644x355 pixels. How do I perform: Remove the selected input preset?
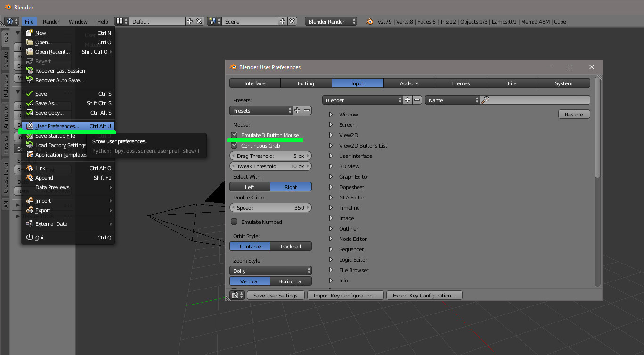coord(307,111)
